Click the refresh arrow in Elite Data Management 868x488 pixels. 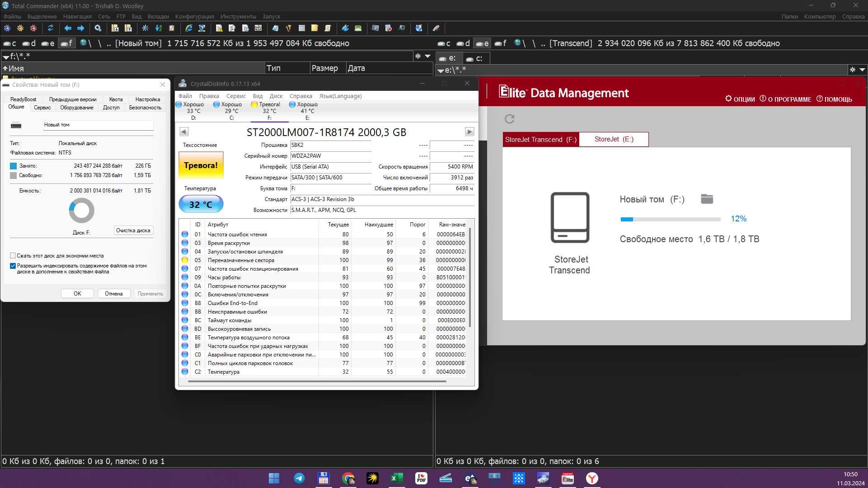tap(509, 119)
